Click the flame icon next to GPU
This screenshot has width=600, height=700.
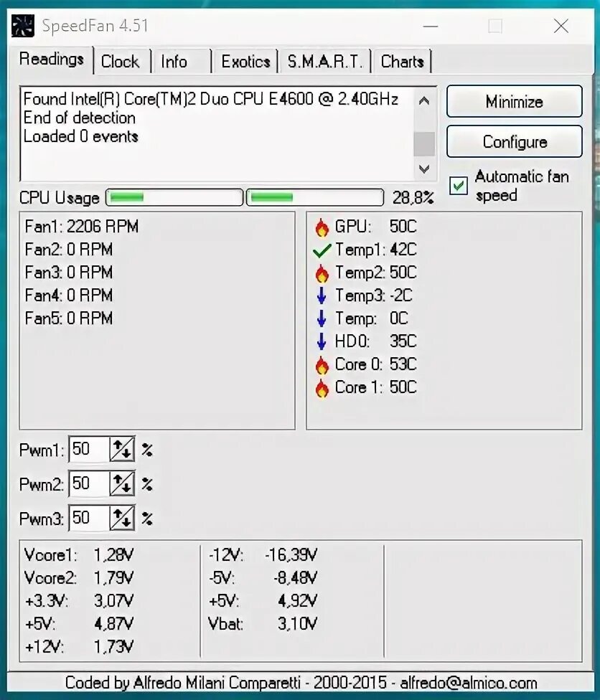(x=322, y=227)
